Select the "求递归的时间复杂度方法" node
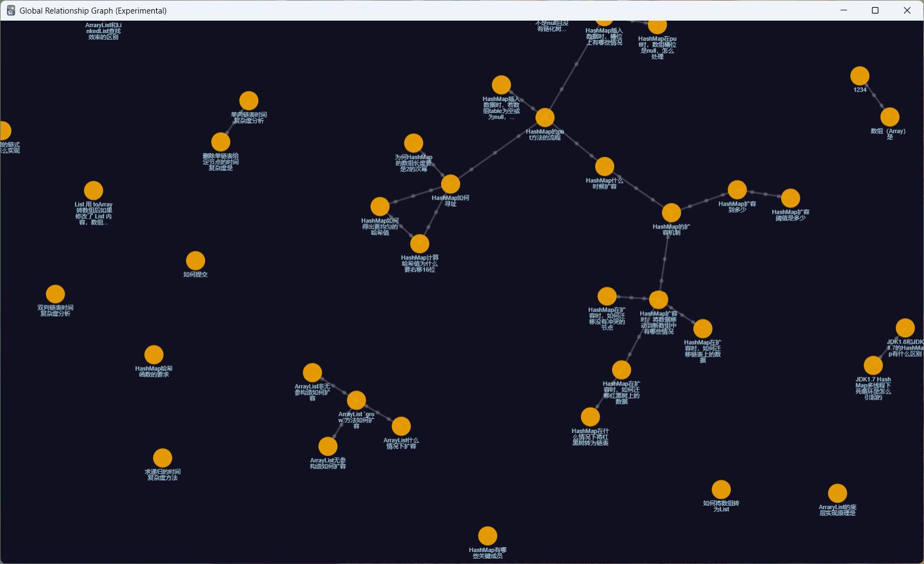The width and height of the screenshot is (924, 564). click(x=162, y=458)
